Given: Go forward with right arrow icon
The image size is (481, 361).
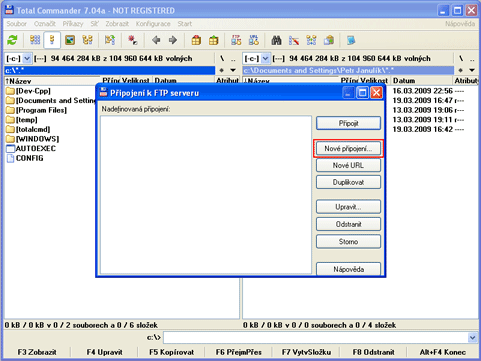Looking at the screenshot, I should pos(173,40).
